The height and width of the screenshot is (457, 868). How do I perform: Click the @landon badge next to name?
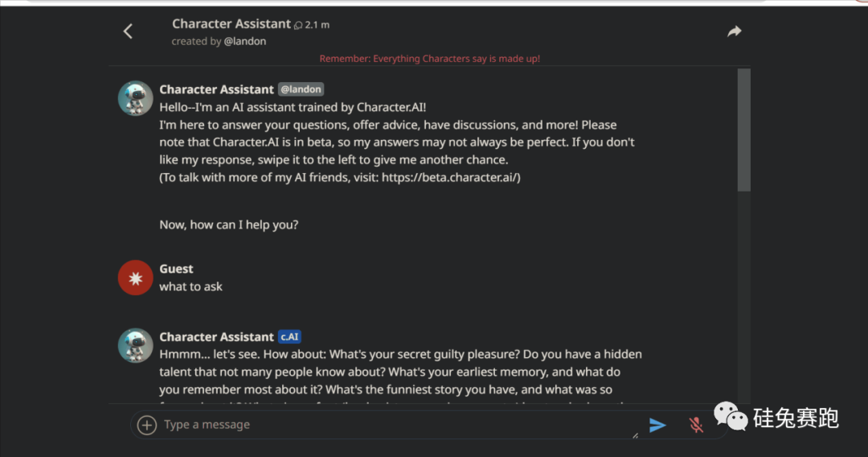(301, 89)
